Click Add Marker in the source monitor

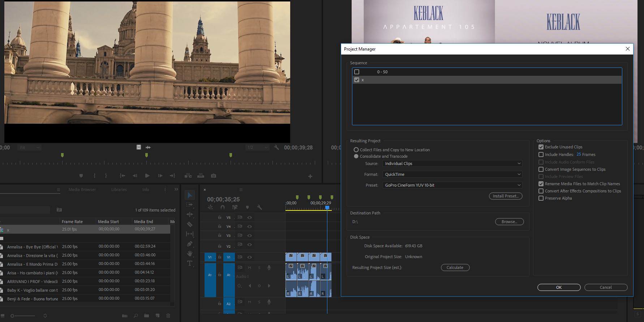click(81, 176)
